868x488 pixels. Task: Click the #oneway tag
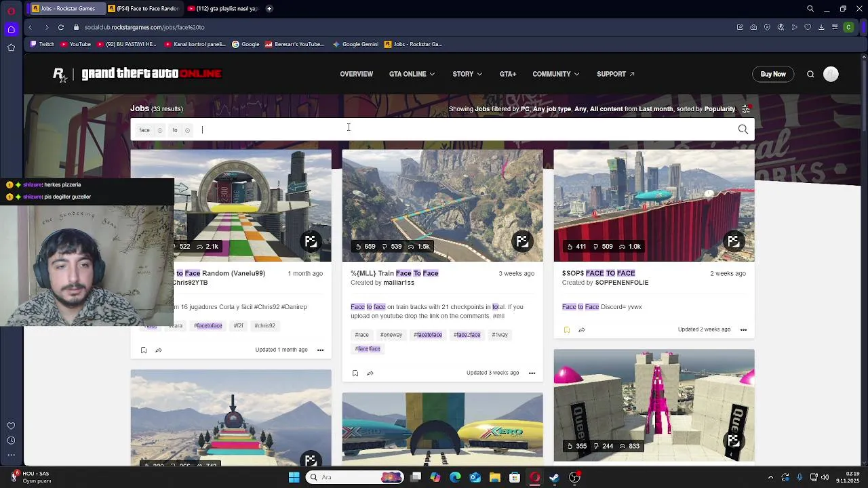coord(391,335)
